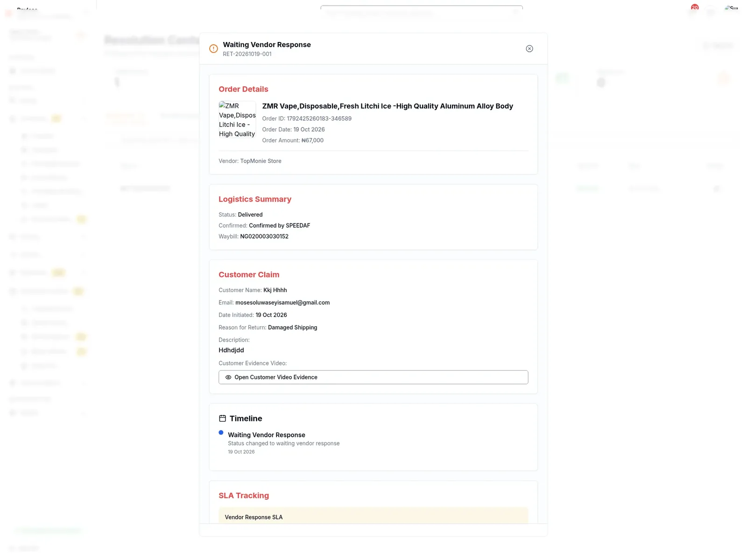Click the red notification badge in the header
Screen dimensions: 747x560
point(695,7)
